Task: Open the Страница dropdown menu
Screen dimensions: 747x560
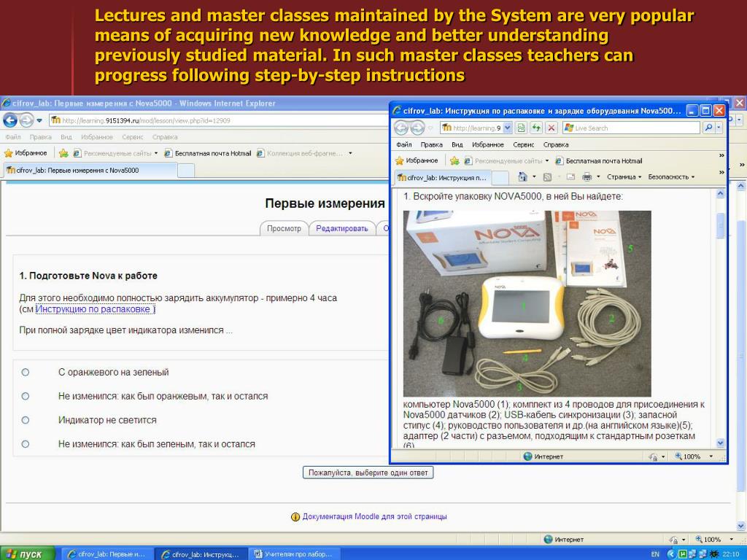Action: (x=624, y=176)
